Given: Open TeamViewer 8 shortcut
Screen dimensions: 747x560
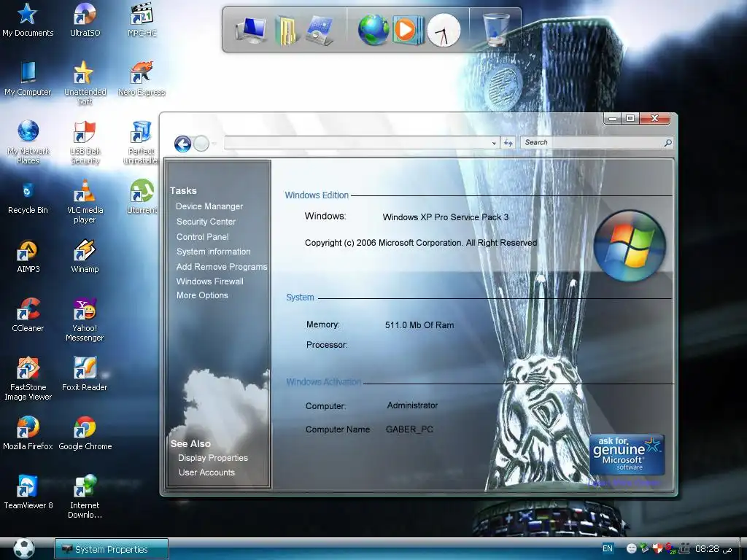Looking at the screenshot, I should coord(28,492).
